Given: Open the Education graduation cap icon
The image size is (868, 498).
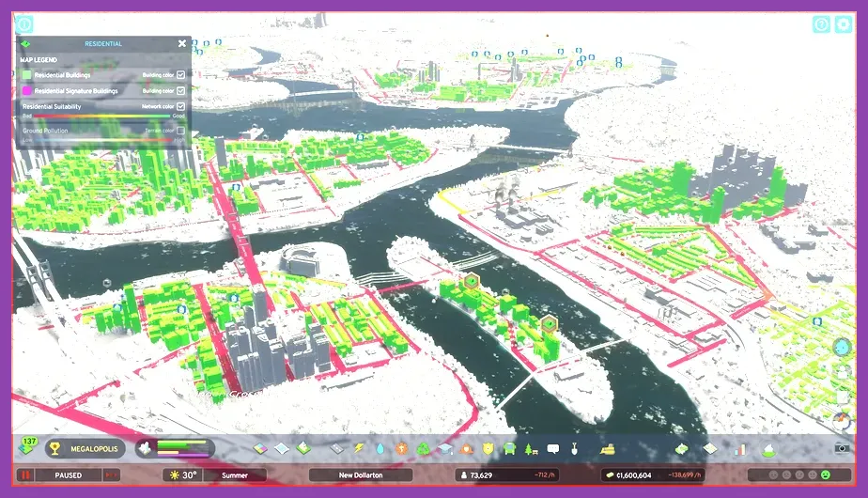Looking at the screenshot, I should 445,449.
